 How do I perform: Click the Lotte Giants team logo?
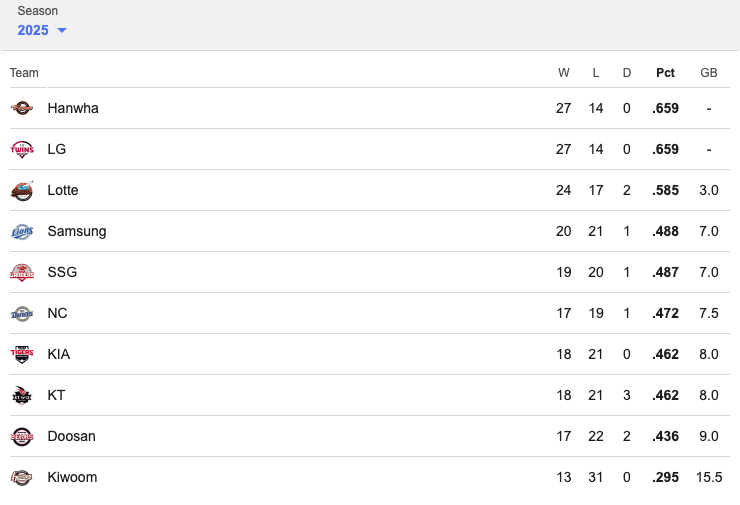tap(22, 190)
